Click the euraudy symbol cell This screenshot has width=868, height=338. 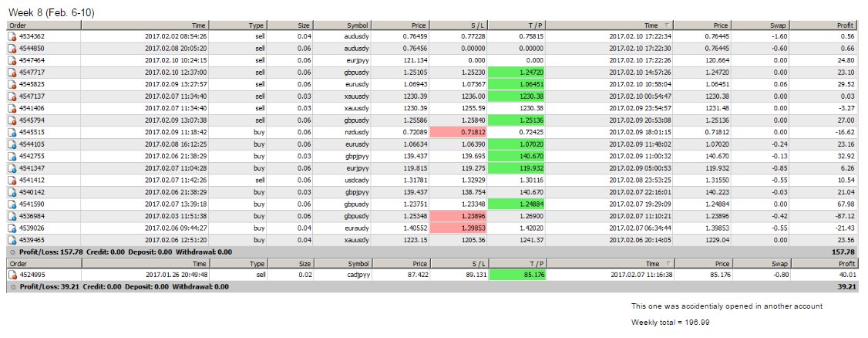pos(357,228)
